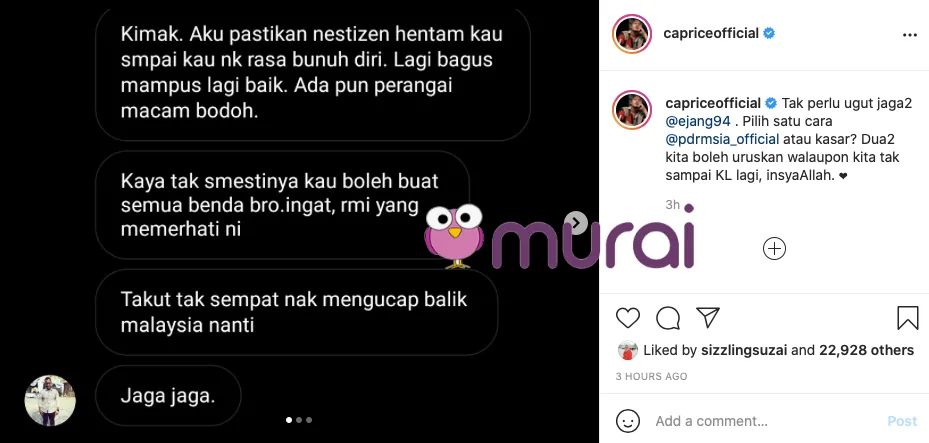The image size is (929, 443).
Task: Like the post with heart icon
Action: 627,318
